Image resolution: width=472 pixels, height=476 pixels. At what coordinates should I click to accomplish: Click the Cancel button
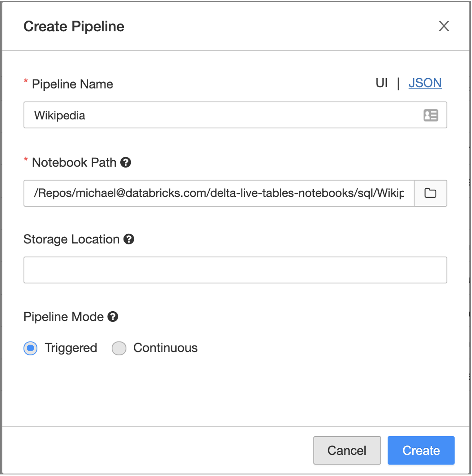tap(347, 450)
